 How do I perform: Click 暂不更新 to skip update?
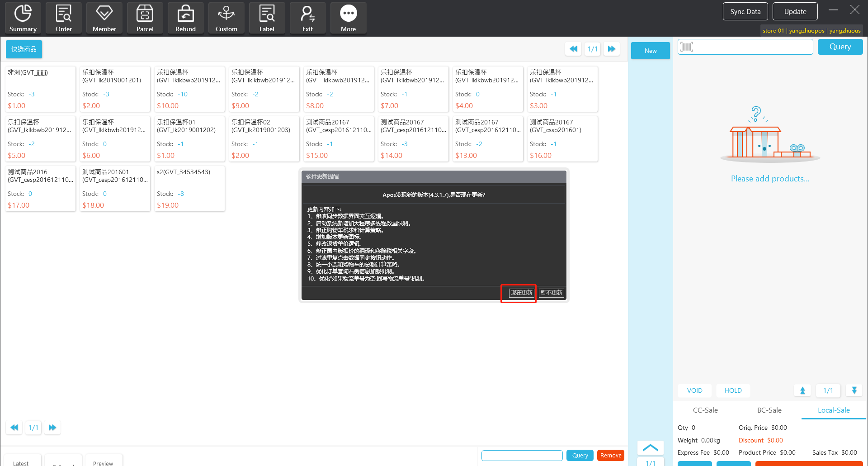(551, 293)
